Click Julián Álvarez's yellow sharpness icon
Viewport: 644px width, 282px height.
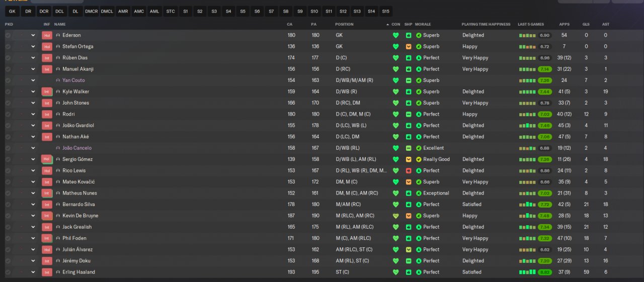click(409, 249)
